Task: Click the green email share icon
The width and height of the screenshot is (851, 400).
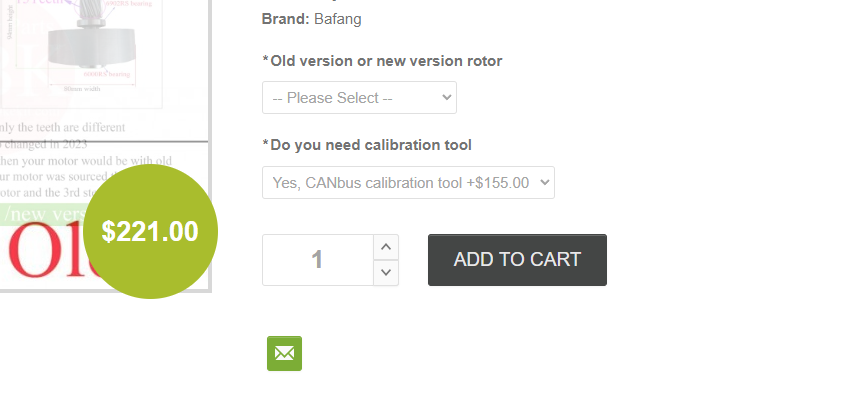Action: pos(284,353)
